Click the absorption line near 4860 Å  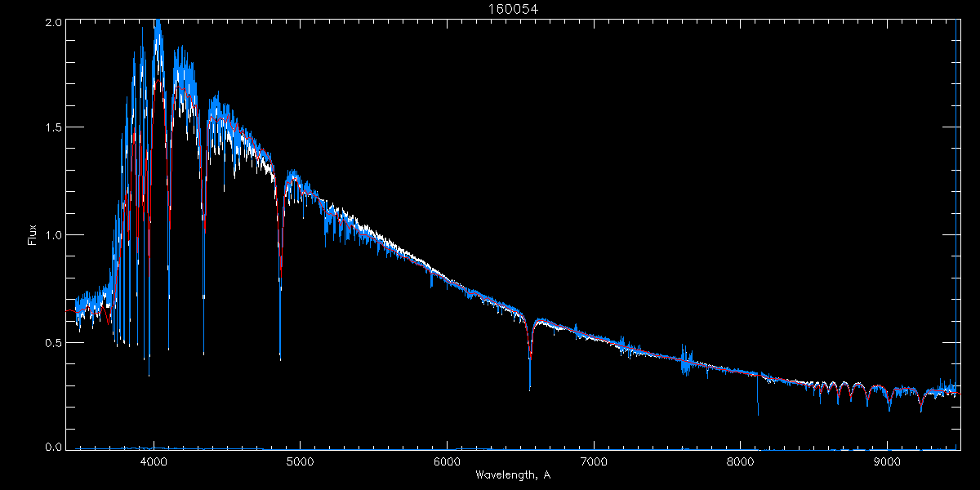[280, 269]
